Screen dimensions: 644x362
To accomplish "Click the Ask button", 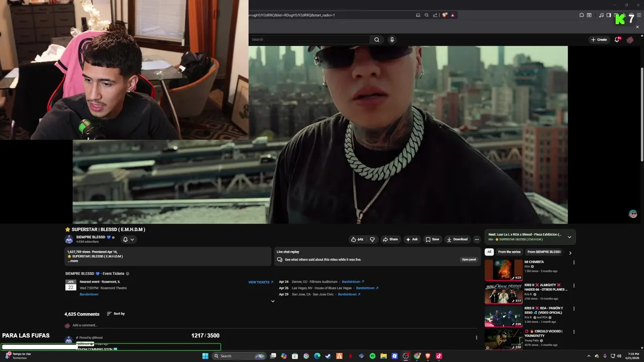I will click(x=412, y=239).
